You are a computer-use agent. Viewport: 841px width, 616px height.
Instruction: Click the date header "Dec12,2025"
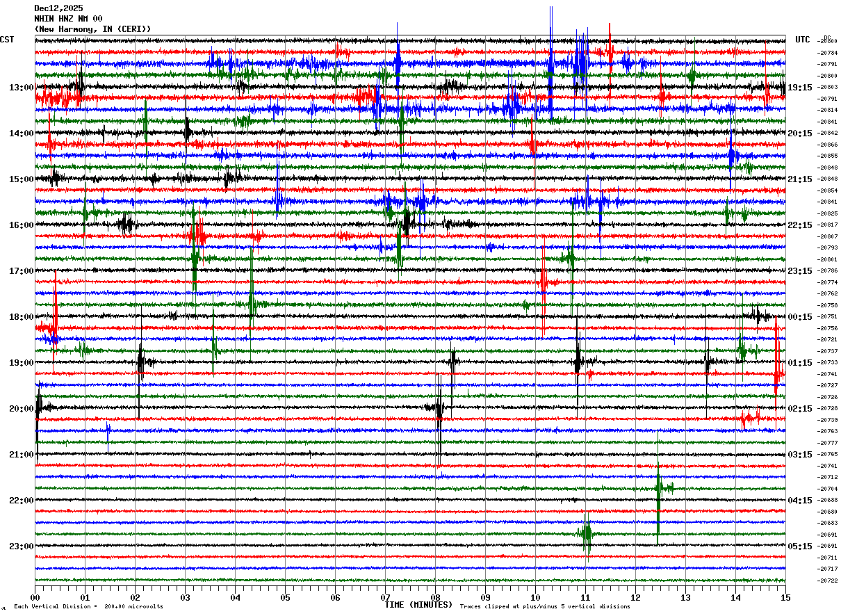(58, 8)
